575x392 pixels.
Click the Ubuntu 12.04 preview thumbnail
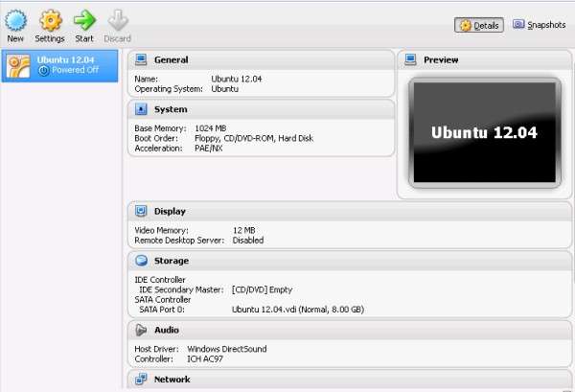pyautogui.click(x=484, y=132)
